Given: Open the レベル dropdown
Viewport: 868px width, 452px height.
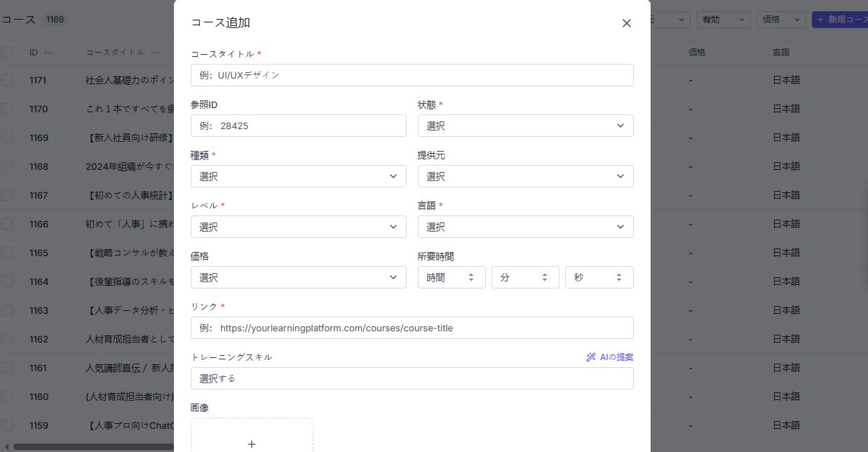Looking at the screenshot, I should (299, 227).
